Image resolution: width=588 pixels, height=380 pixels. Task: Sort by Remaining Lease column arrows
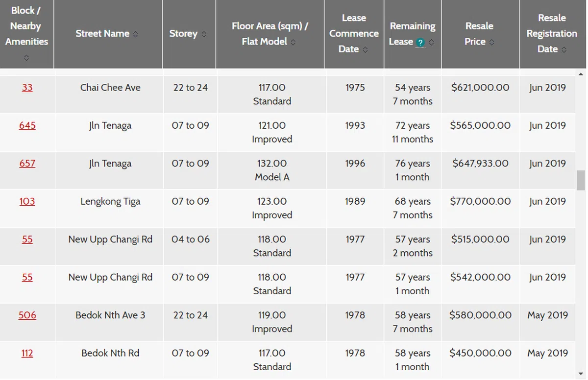click(431, 43)
